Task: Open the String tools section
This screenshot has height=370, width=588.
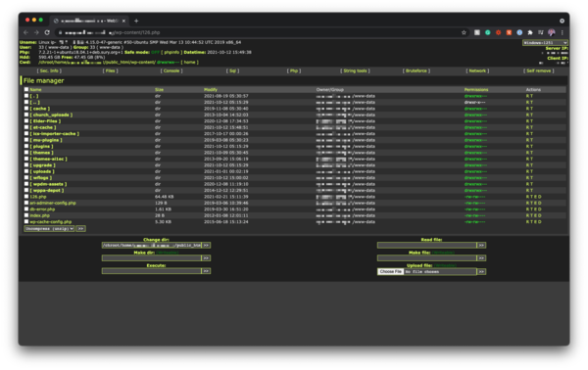Action: click(x=355, y=70)
